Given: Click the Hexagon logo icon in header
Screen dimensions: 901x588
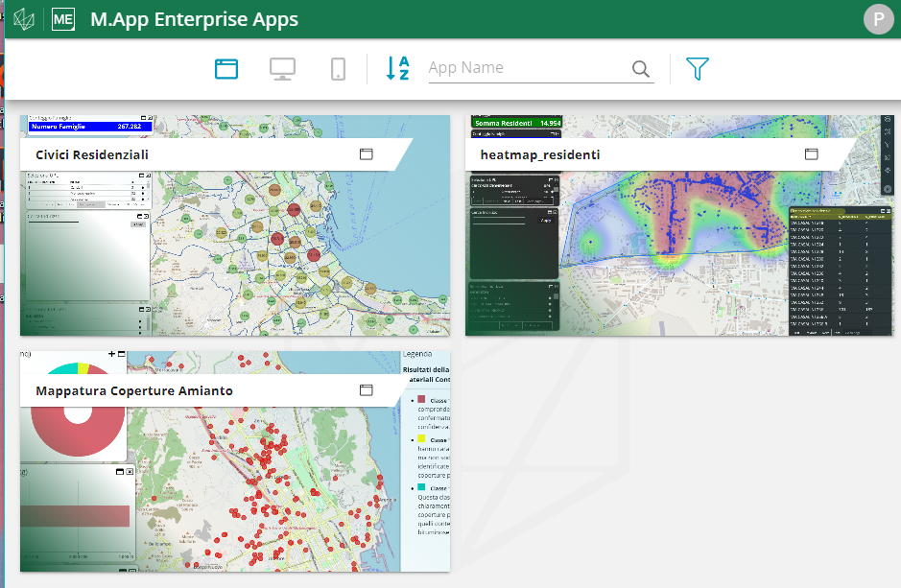Looking at the screenshot, I should click(x=24, y=19).
